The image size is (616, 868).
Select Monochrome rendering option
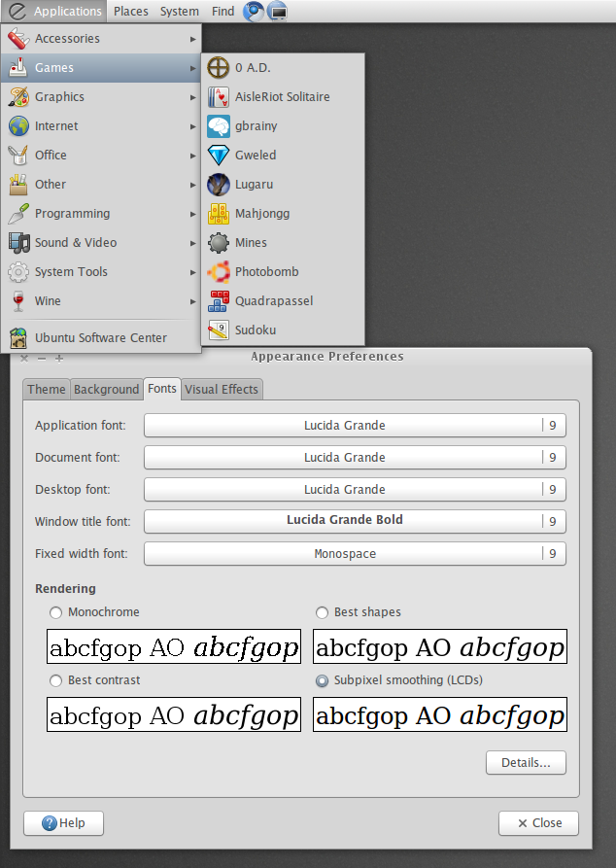click(55, 612)
